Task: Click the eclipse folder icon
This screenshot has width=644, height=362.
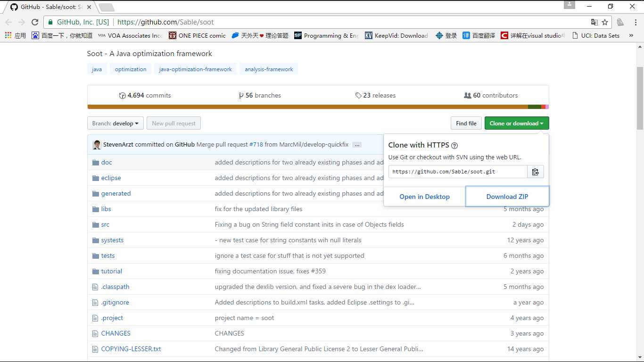Action: pos(96,178)
